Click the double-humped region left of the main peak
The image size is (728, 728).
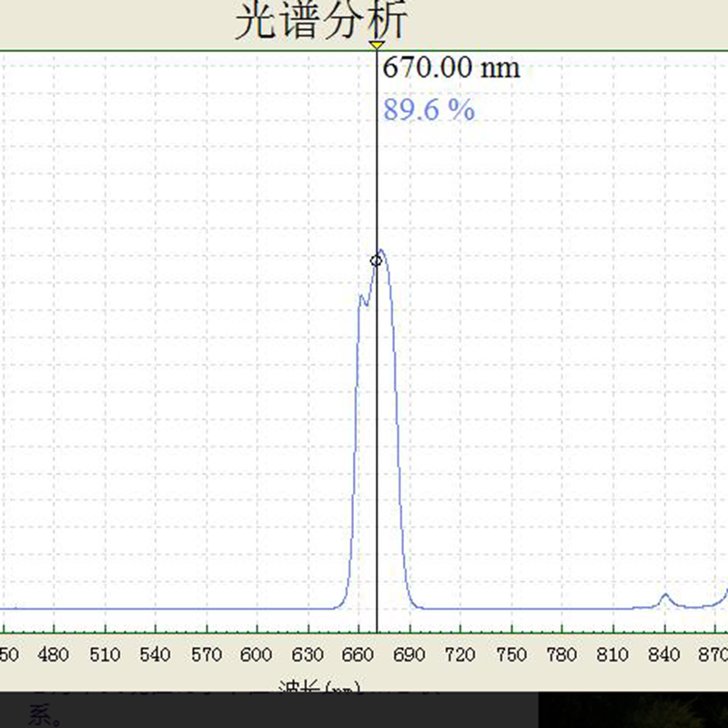coord(363,300)
